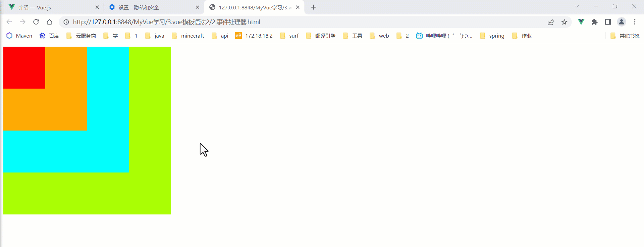Toggle the browser side panel

point(608,22)
